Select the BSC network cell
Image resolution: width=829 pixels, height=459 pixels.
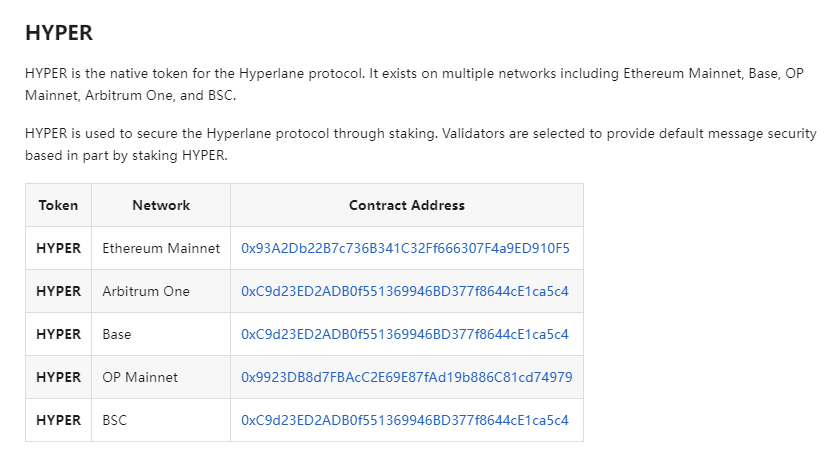115,421
